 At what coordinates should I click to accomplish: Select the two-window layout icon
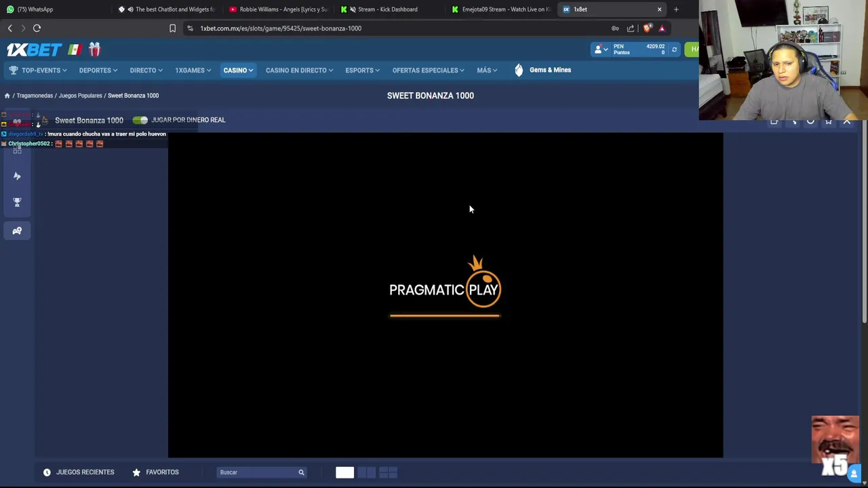coord(366,472)
